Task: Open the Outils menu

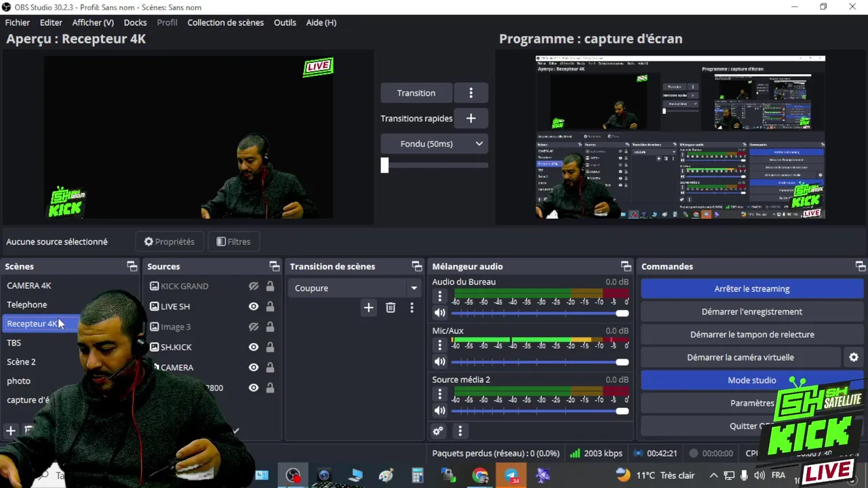Action: coord(285,22)
